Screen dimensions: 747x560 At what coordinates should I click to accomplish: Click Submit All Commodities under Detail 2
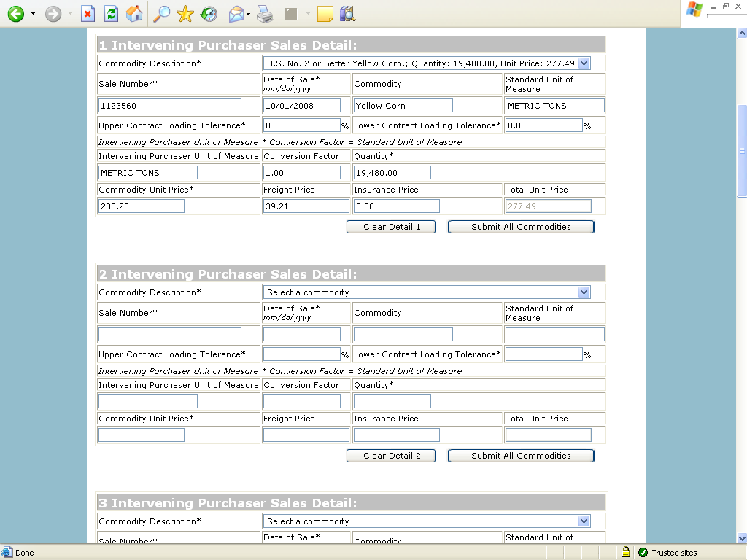coord(521,456)
